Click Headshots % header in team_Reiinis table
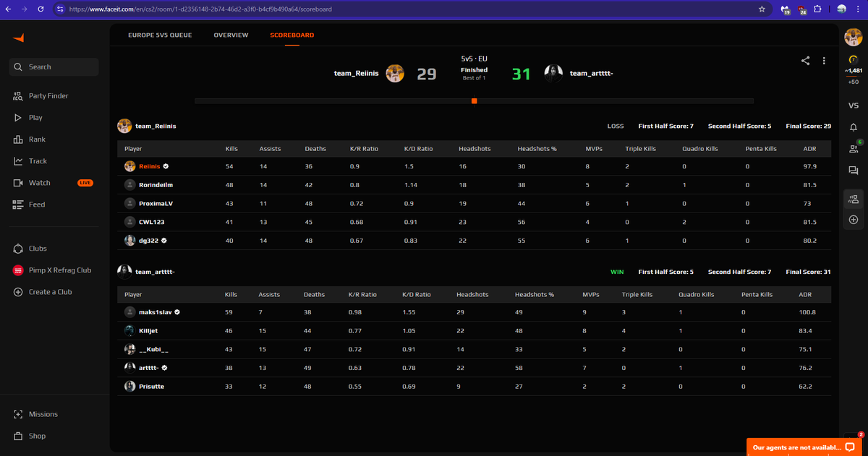The width and height of the screenshot is (868, 456). 537,149
